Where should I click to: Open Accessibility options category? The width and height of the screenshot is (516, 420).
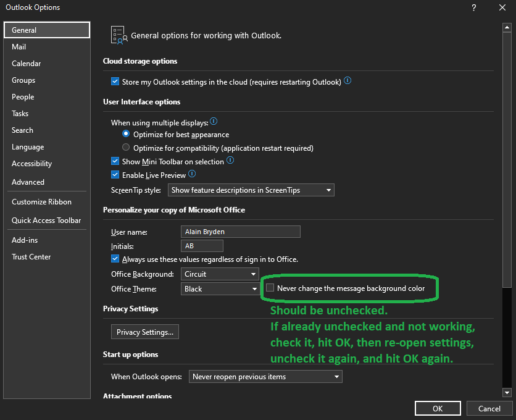[x=47, y=164]
